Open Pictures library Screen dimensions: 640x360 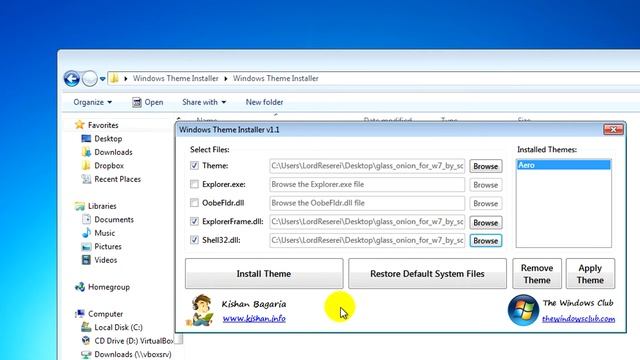108,247
